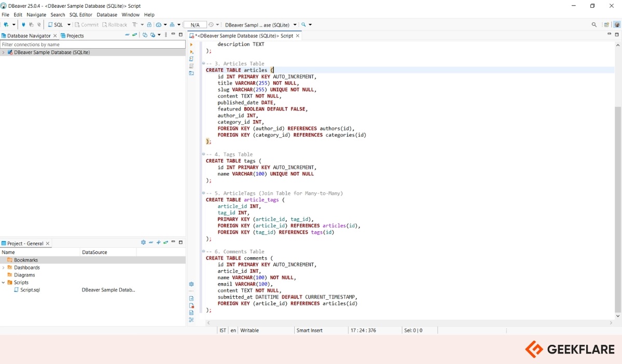
Task: Collapse the Scripts folder in Project tree
Action: click(4, 283)
